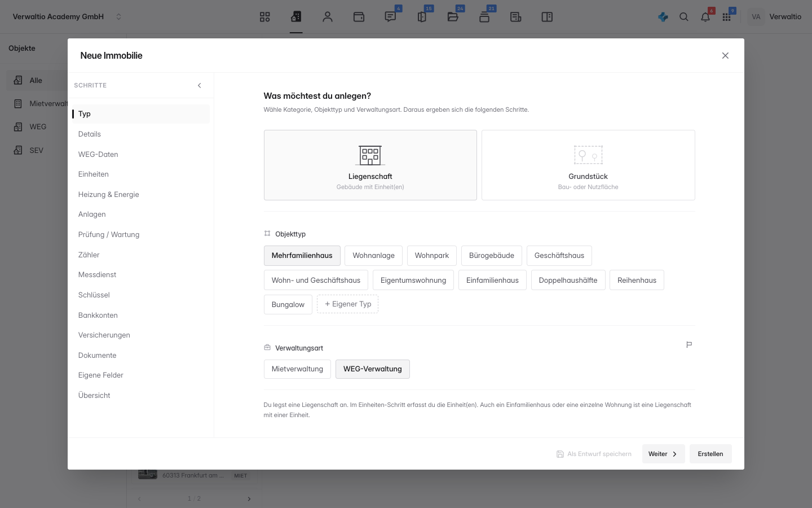Open the folder icon with badge 24
Screen dimensions: 812x508
pyautogui.click(x=453, y=17)
